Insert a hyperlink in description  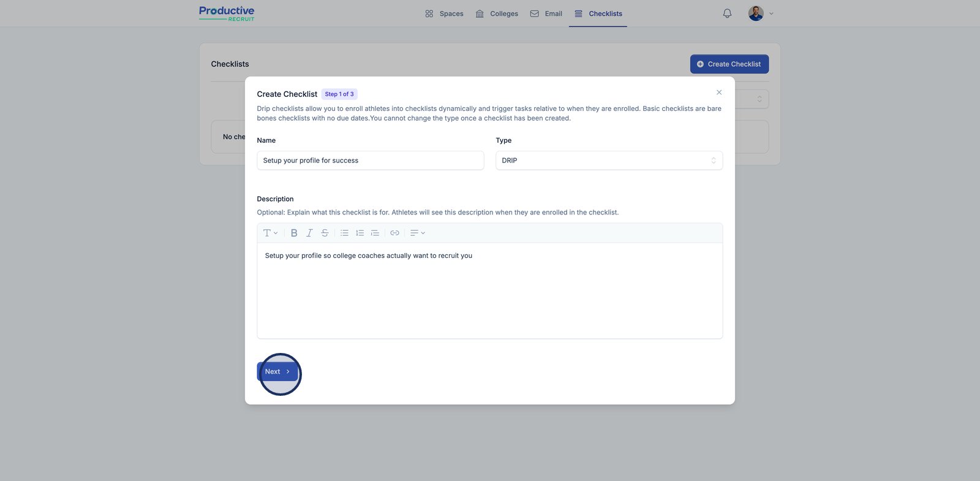pyautogui.click(x=394, y=233)
